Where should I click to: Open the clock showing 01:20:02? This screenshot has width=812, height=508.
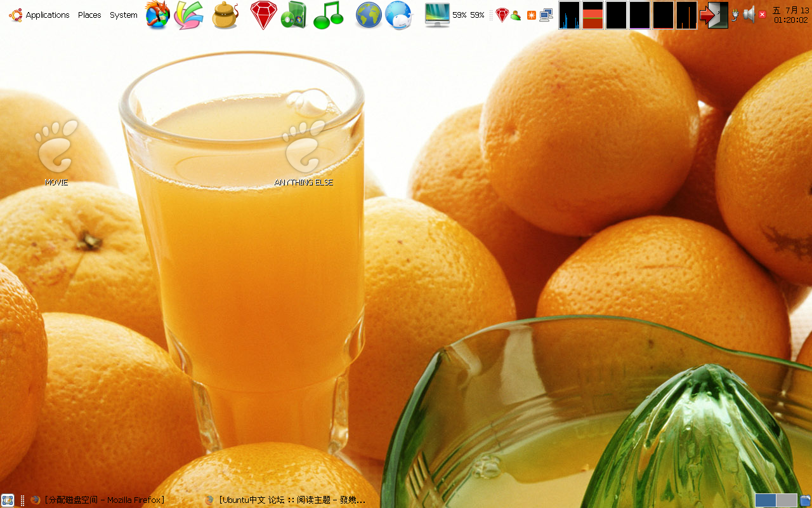point(791,15)
